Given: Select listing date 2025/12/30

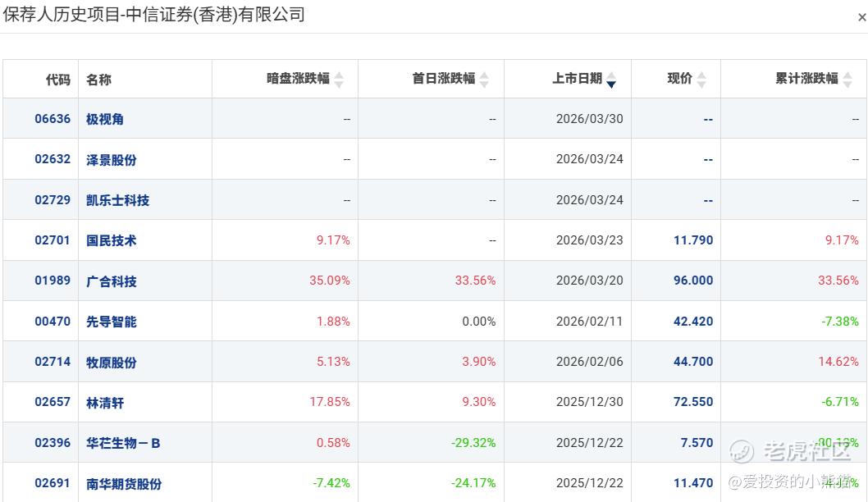Looking at the screenshot, I should click(590, 402).
